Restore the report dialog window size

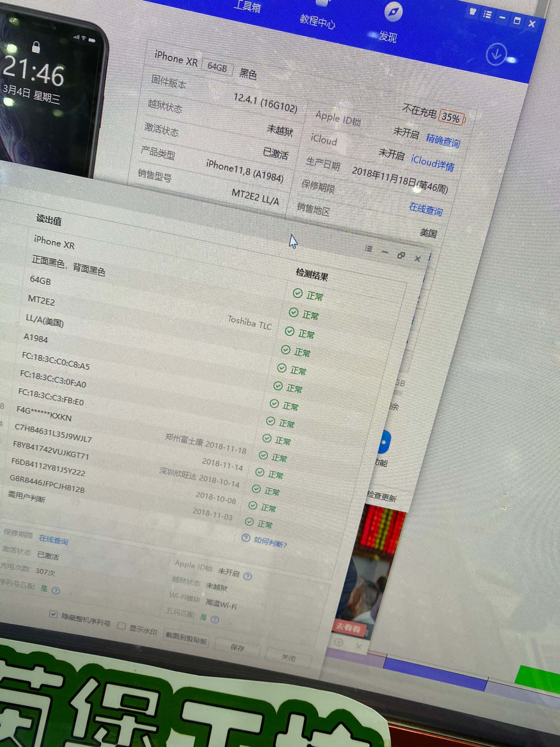coord(401,256)
